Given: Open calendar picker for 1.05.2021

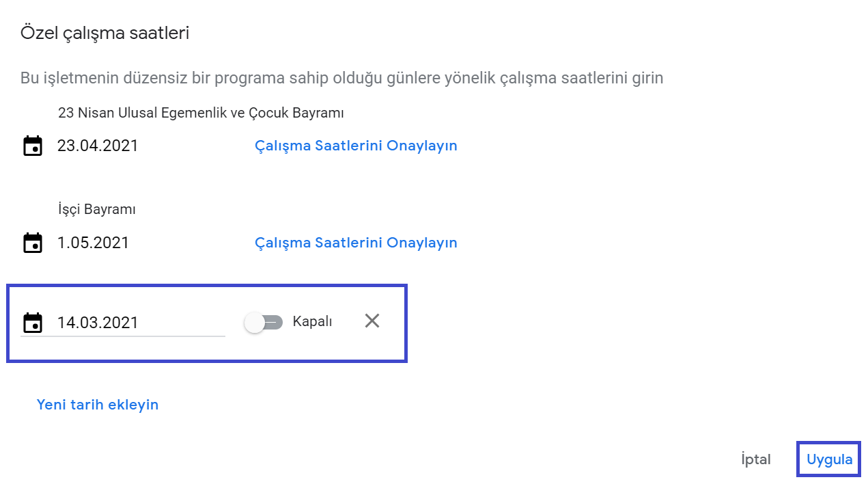Looking at the screenshot, I should (33, 243).
